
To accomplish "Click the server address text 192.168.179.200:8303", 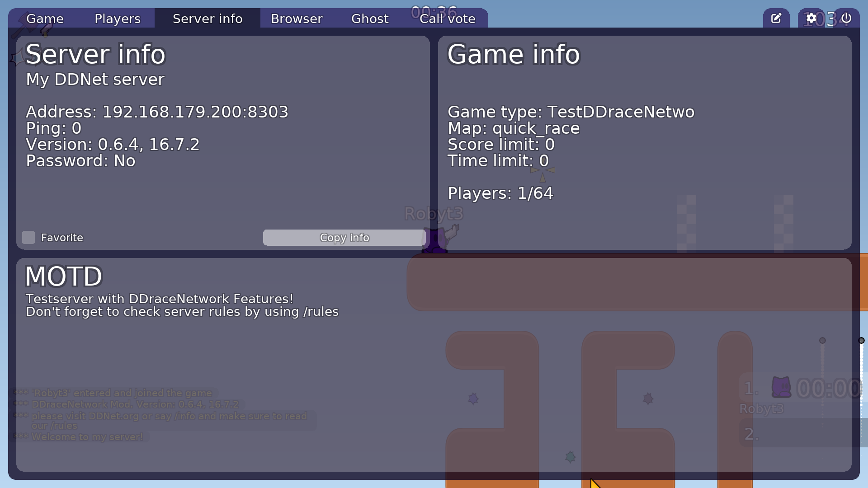I will pyautogui.click(x=195, y=112).
